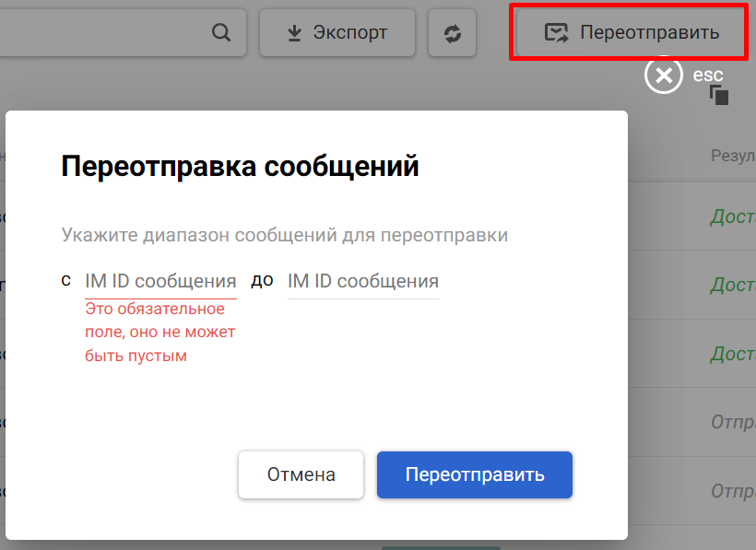Screen dimensions: 756x550
Task: Click the download arrow icon on Экспорт
Action: click(294, 33)
